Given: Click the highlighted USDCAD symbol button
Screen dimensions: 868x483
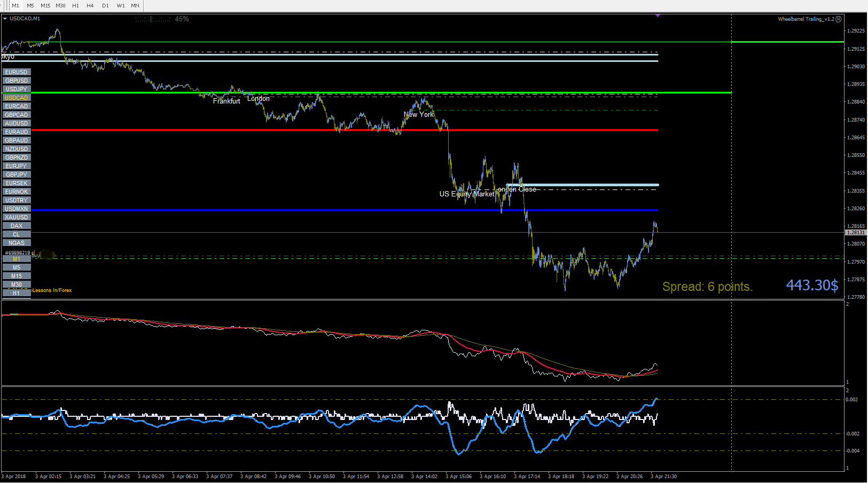Looking at the screenshot, I should click(17, 98).
